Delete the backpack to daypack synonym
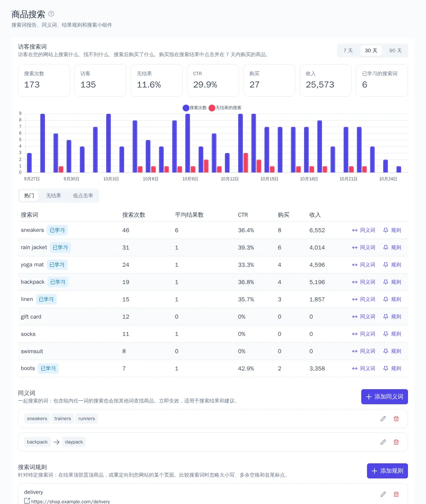The width and height of the screenshot is (426, 504). click(x=396, y=442)
